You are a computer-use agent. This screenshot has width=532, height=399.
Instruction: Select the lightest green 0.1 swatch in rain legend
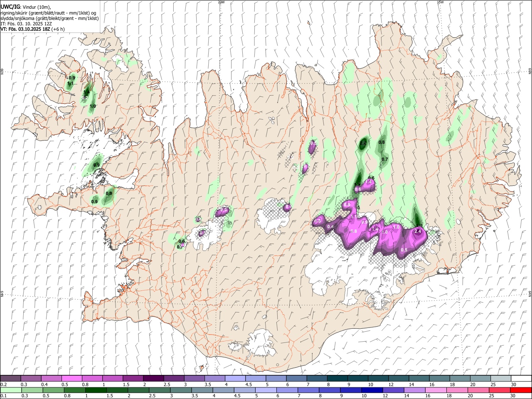11,390
